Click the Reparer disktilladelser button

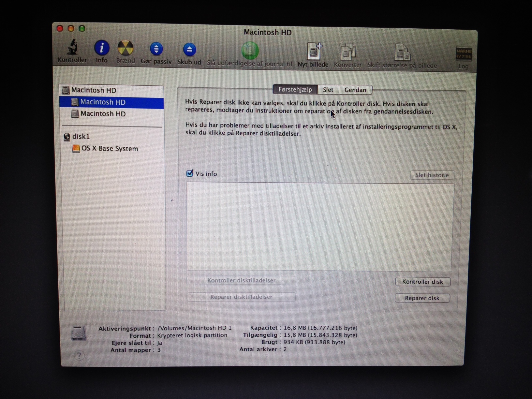241,297
